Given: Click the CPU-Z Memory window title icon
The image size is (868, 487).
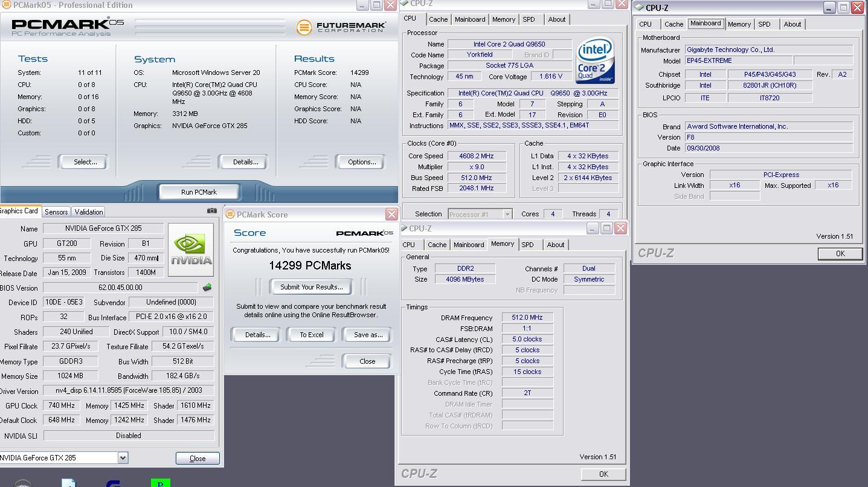Looking at the screenshot, I should (403, 228).
